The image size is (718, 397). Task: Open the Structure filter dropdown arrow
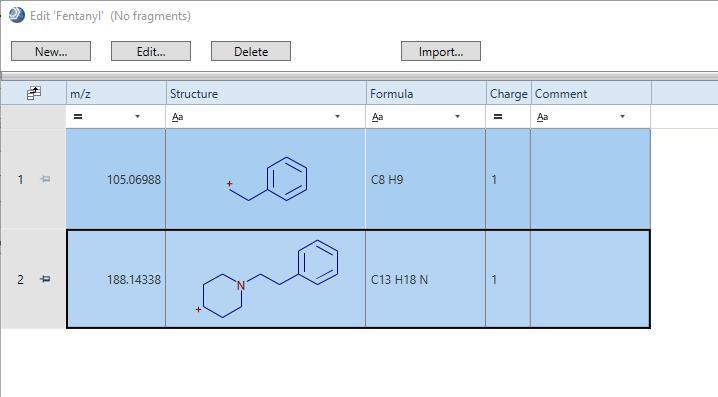(x=337, y=116)
